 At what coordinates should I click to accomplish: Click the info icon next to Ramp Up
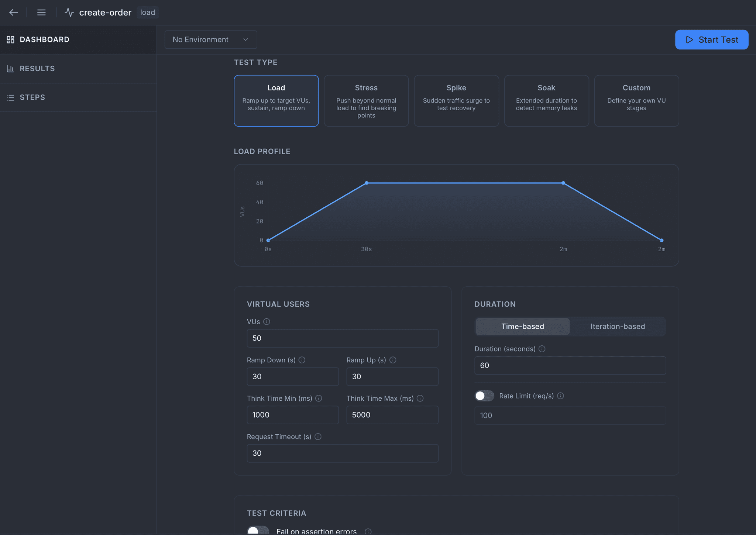tap(393, 360)
